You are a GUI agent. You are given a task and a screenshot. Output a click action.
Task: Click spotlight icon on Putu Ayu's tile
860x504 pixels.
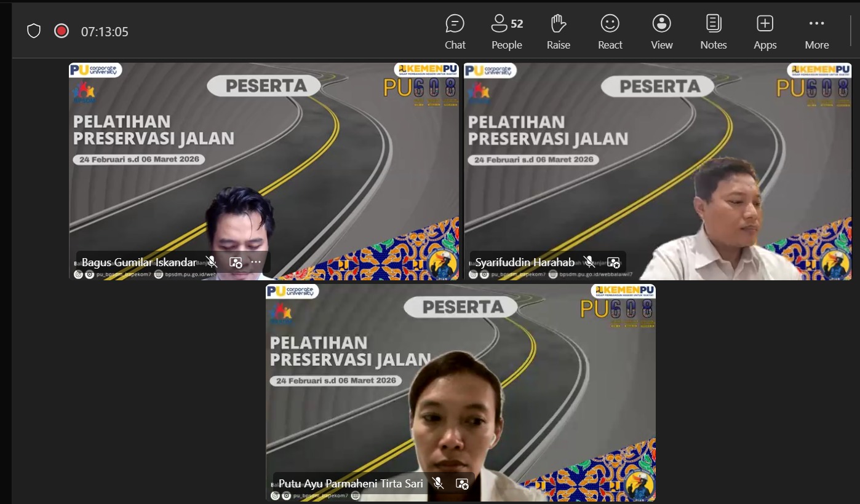[x=462, y=484]
